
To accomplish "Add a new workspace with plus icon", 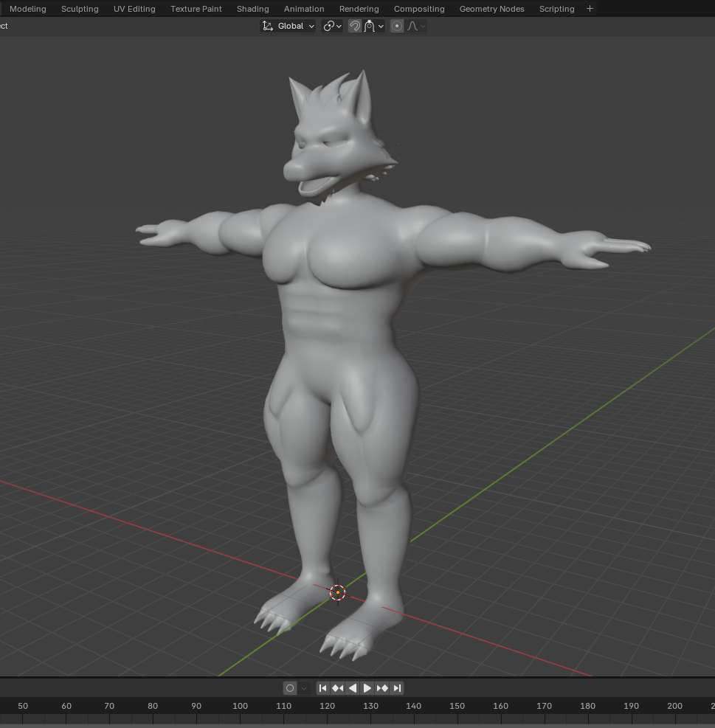I will [590, 9].
